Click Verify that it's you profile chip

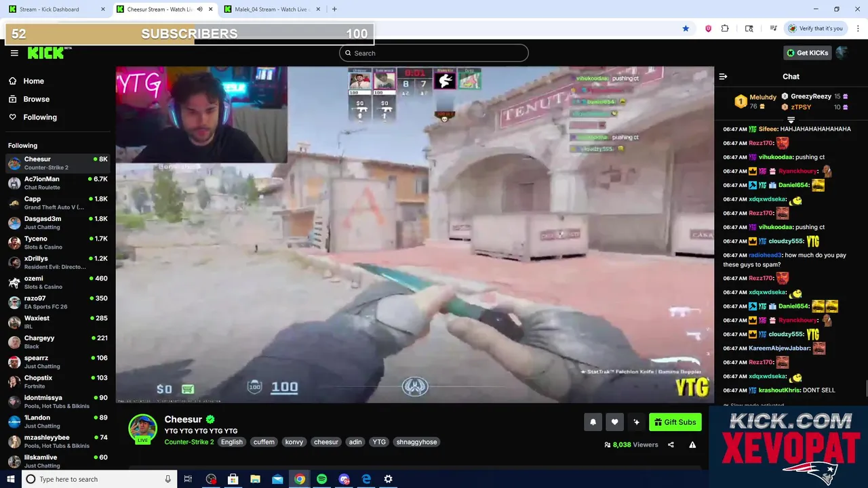point(816,28)
